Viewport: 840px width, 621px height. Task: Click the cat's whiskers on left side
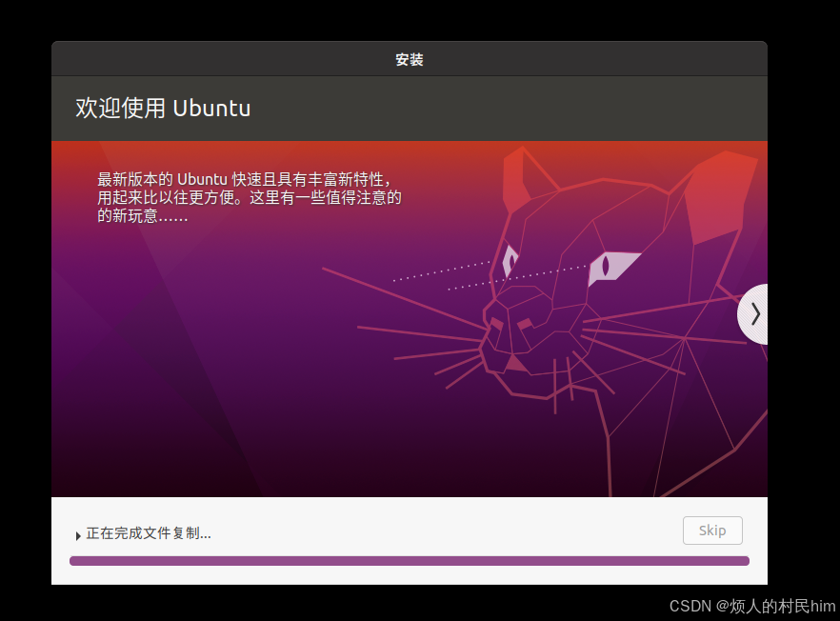[419, 338]
